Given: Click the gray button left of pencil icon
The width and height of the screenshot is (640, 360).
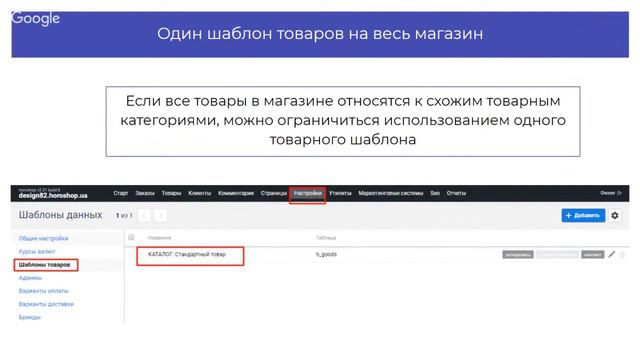Looking at the screenshot, I should (593, 255).
